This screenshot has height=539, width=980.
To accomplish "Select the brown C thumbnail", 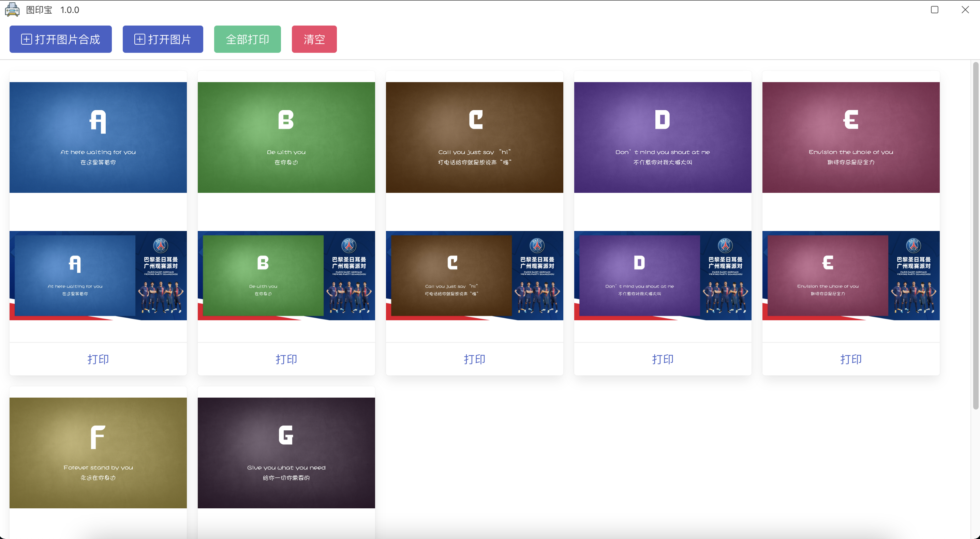I will pyautogui.click(x=474, y=138).
